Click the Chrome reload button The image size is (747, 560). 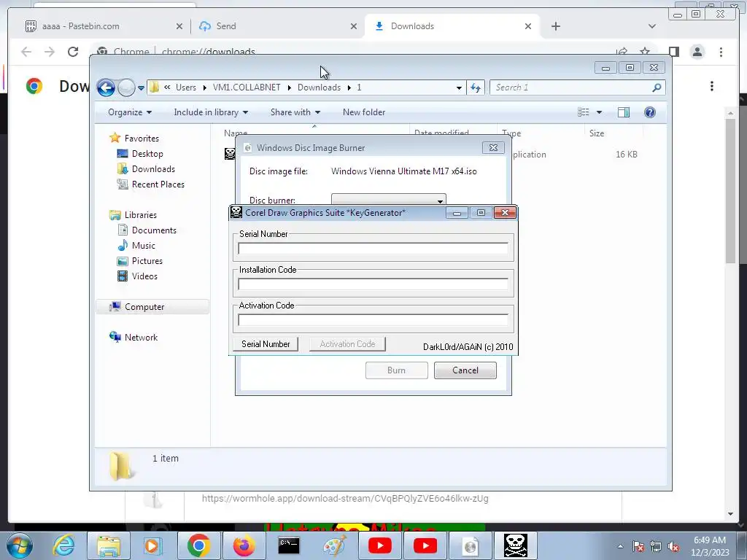click(73, 52)
